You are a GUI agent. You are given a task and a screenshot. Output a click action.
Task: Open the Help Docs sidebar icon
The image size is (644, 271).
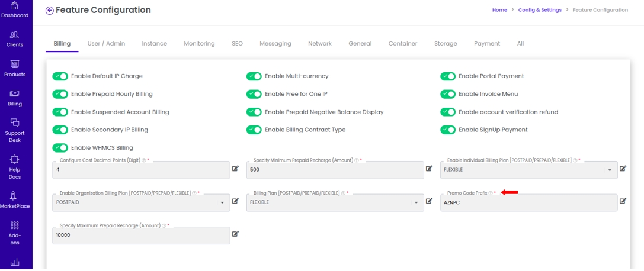coord(15,159)
